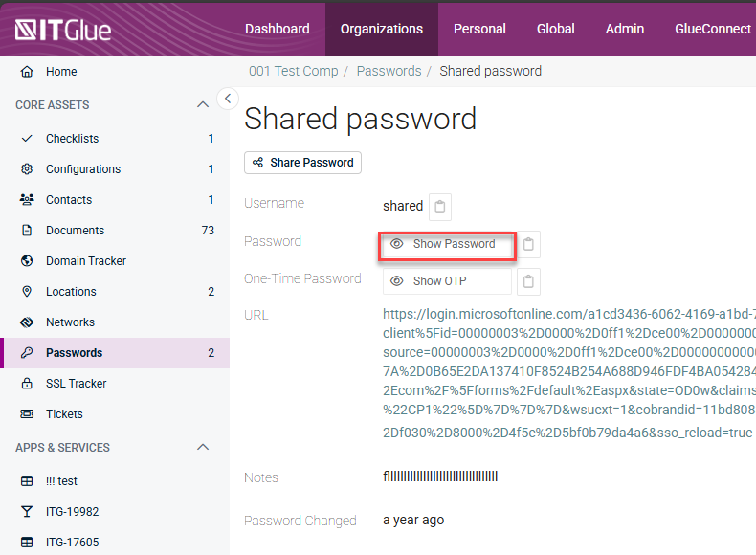This screenshot has height=555, width=756.
Task: Switch to the Dashboard tab
Action: [x=277, y=29]
